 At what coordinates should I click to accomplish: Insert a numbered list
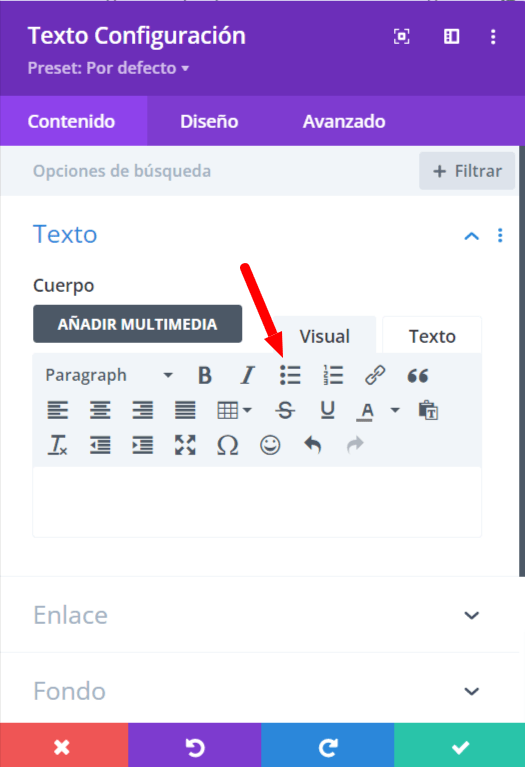pos(333,376)
